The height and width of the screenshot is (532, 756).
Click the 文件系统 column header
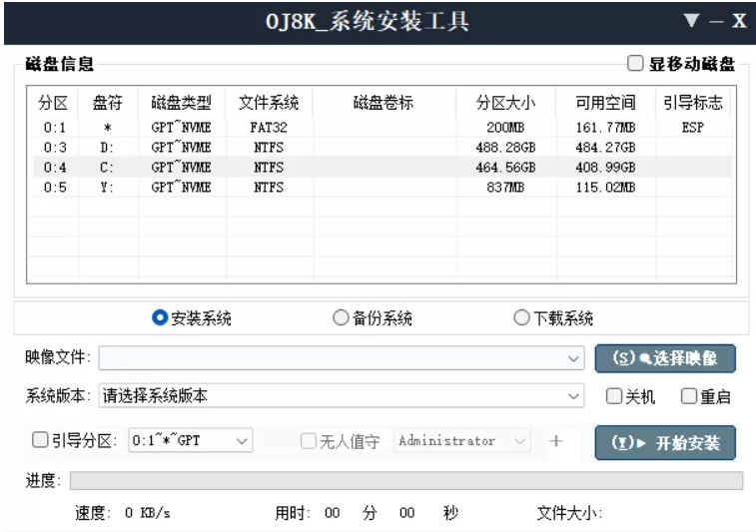point(269,103)
